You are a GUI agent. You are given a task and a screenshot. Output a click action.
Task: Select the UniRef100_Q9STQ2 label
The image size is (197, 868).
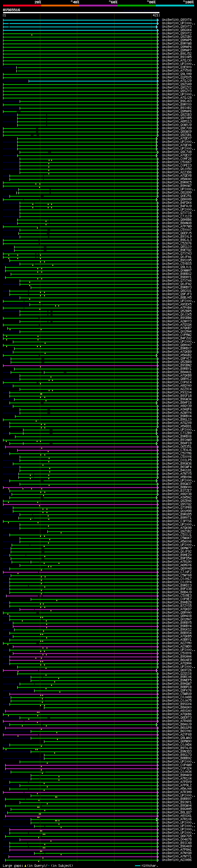tap(176, 504)
